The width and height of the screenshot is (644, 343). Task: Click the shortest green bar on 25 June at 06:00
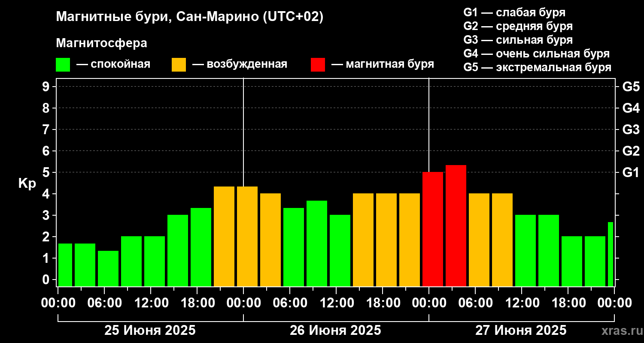[x=108, y=268]
